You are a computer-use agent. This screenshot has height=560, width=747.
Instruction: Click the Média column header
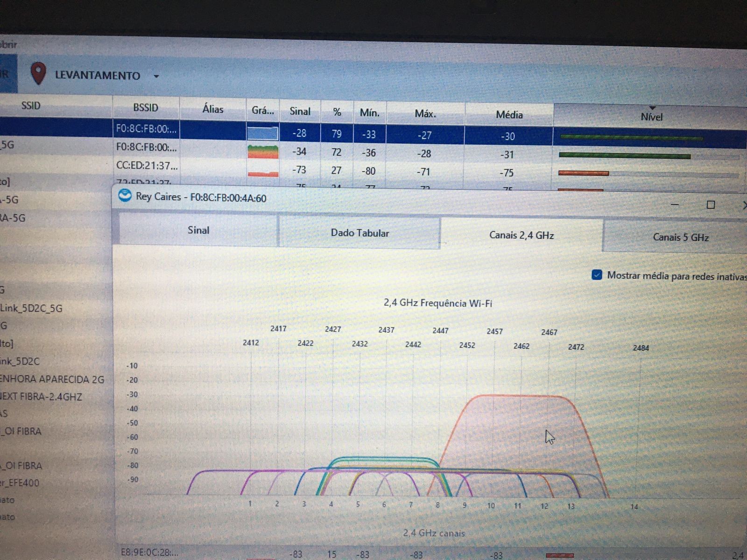tap(509, 115)
